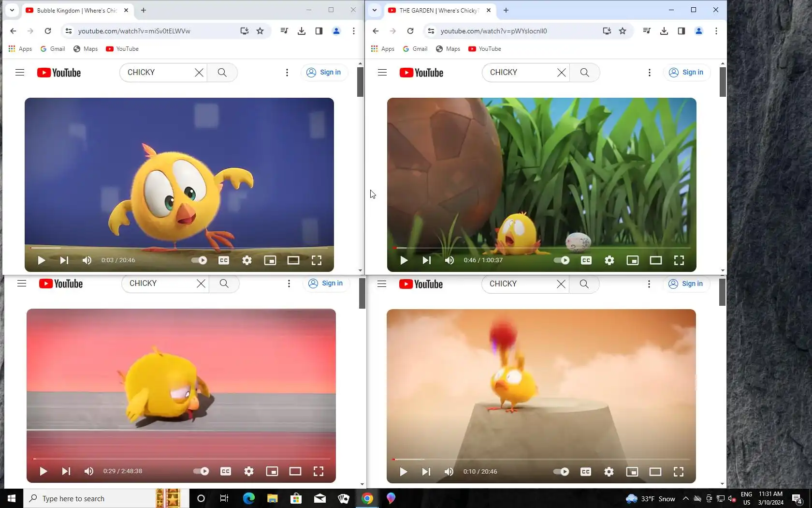Open YouTube guide menu in Bubble Kingdom window

(20, 73)
